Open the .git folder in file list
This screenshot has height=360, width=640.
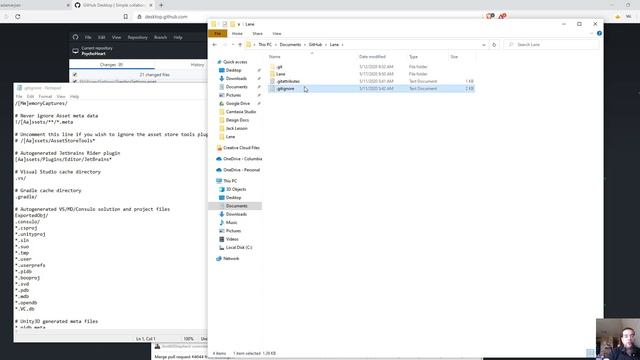click(x=280, y=67)
